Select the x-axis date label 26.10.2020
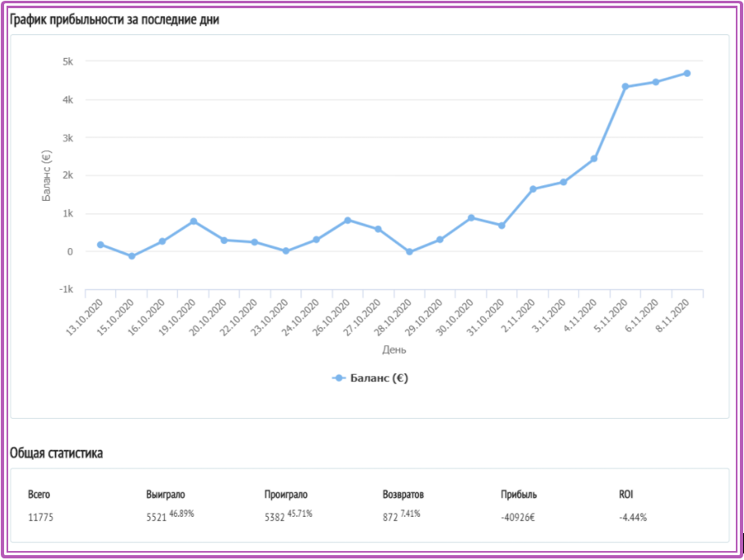This screenshot has width=744, height=560. pos(332,318)
